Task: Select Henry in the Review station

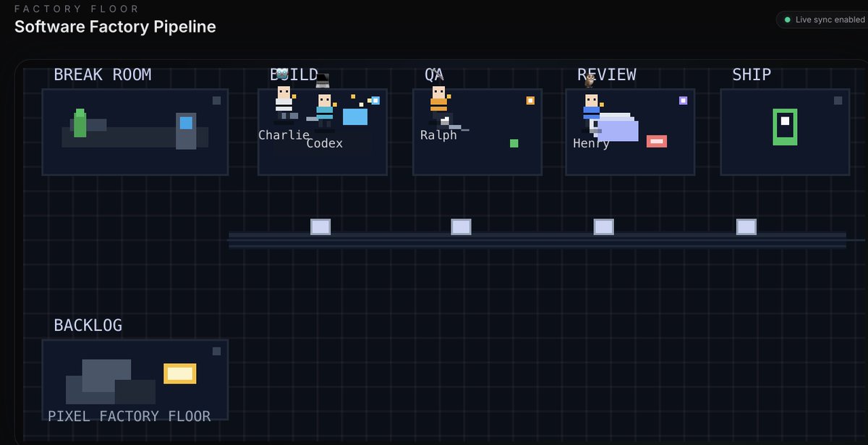Action: 592,109
